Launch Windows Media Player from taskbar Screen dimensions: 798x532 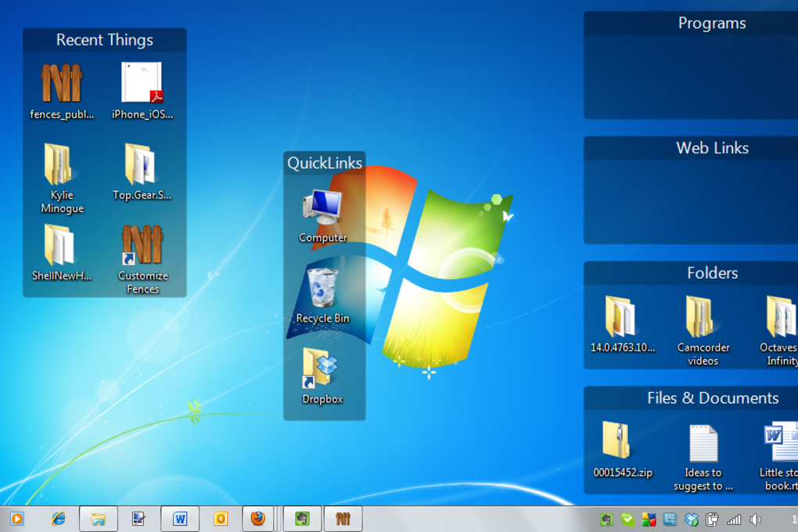coord(16,519)
